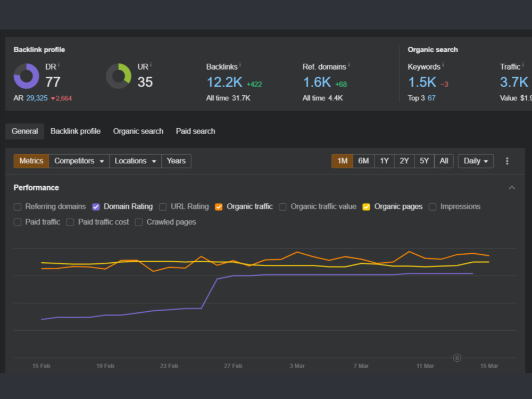Select the 6M time range button

[x=363, y=161]
